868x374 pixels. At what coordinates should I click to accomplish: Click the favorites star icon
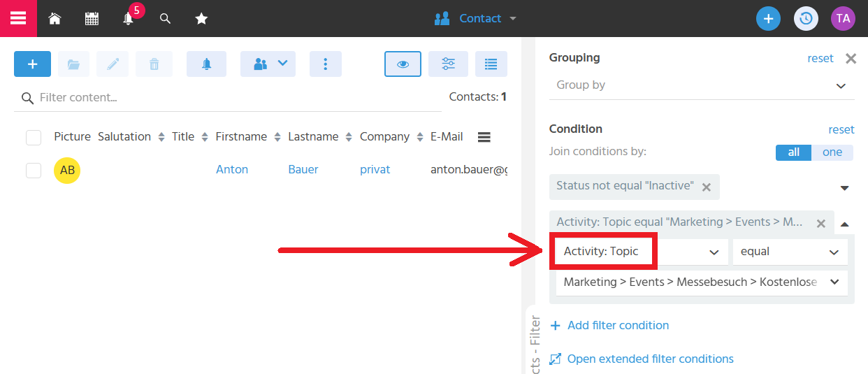(201, 19)
